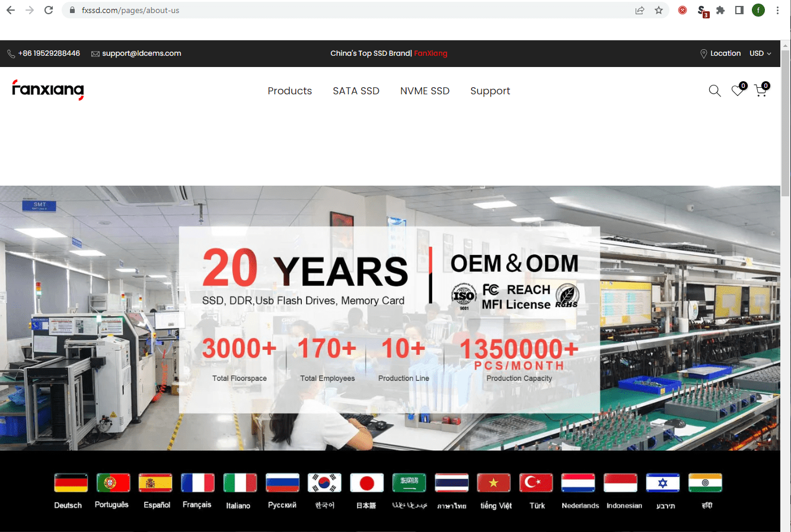
Task: Open the S extension with badge 3
Action: (x=702, y=11)
